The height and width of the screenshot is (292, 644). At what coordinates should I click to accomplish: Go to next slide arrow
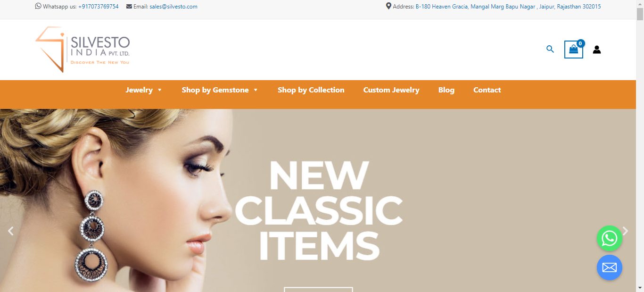coord(625,231)
